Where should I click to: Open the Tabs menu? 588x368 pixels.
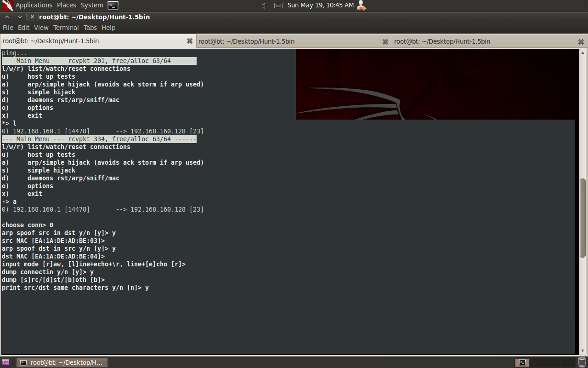coord(90,28)
